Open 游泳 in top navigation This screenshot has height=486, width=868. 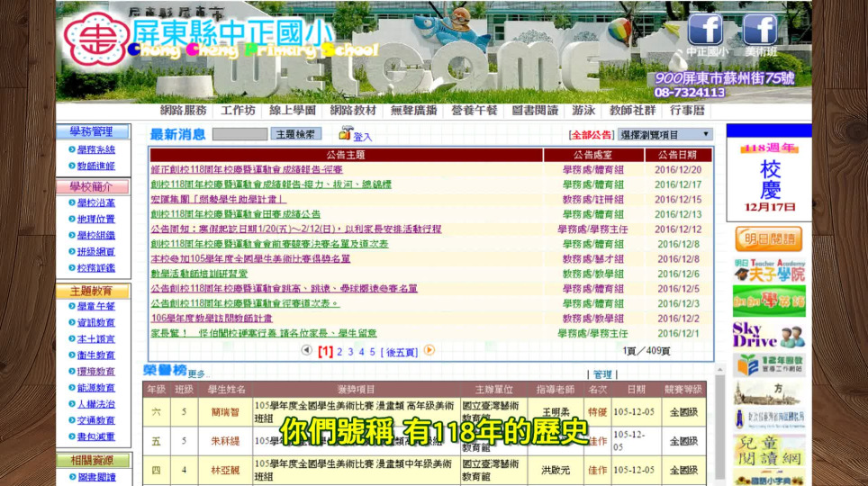tap(583, 111)
